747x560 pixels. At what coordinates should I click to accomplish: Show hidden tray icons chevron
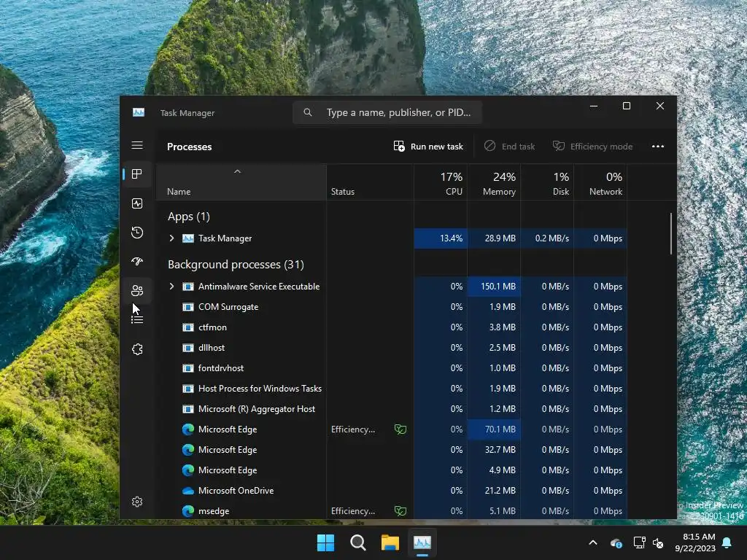pos(593,542)
